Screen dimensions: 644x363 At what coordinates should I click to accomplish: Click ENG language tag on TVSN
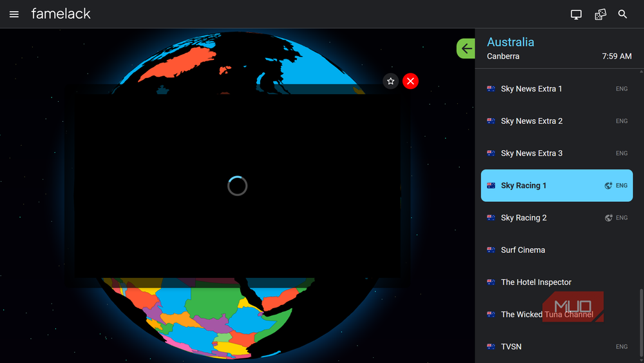621,346
